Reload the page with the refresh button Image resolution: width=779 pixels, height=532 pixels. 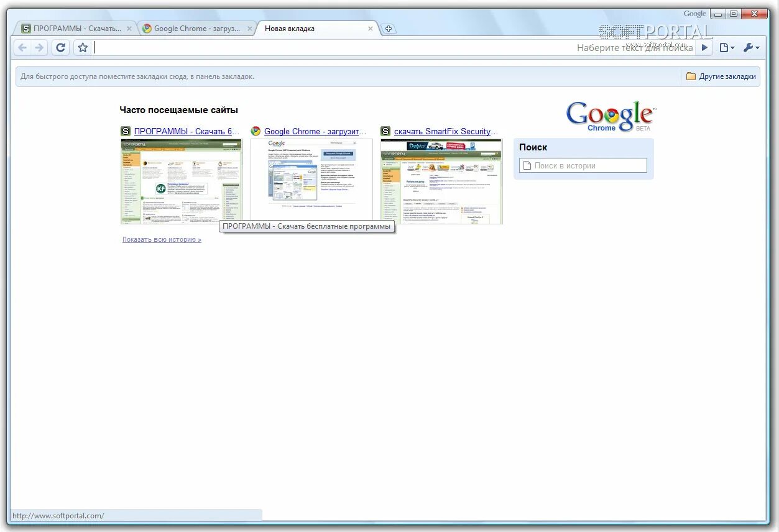(60, 48)
